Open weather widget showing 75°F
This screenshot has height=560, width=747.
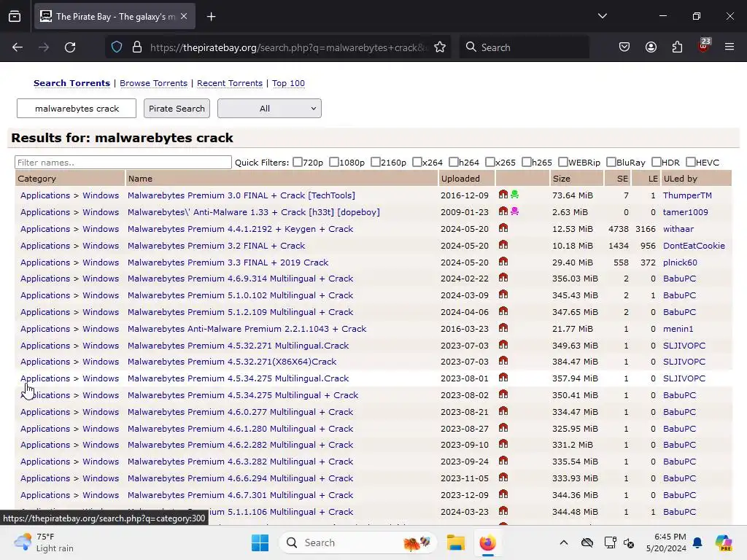[x=44, y=542]
